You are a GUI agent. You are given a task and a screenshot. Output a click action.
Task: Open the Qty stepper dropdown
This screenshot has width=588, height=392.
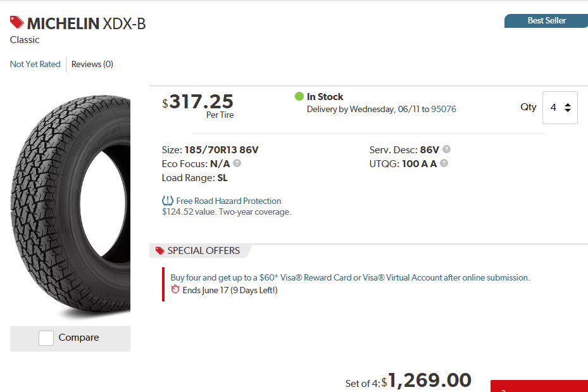pyautogui.click(x=560, y=108)
